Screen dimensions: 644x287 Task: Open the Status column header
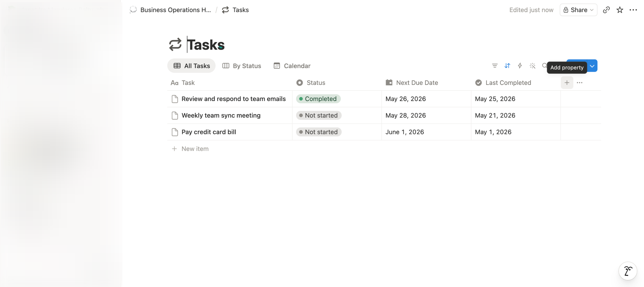[337, 83]
